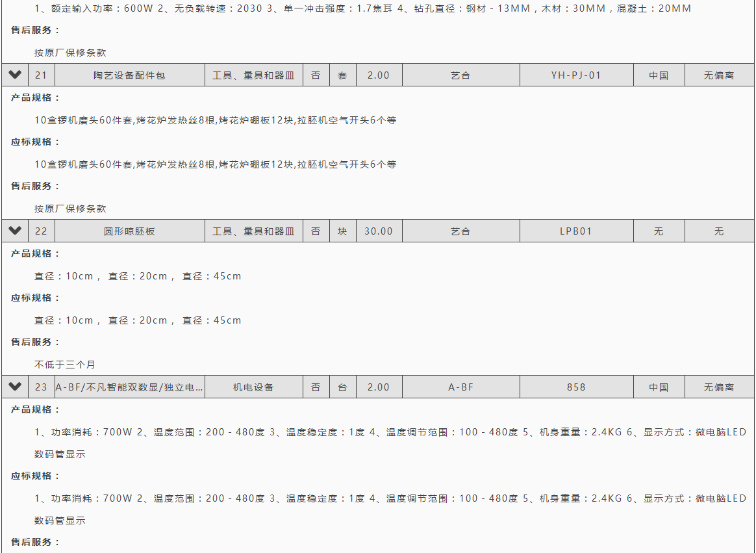Click truncated name A-BF/不凡智能双数显 cell
The height and width of the screenshot is (553, 756).
pos(129,387)
